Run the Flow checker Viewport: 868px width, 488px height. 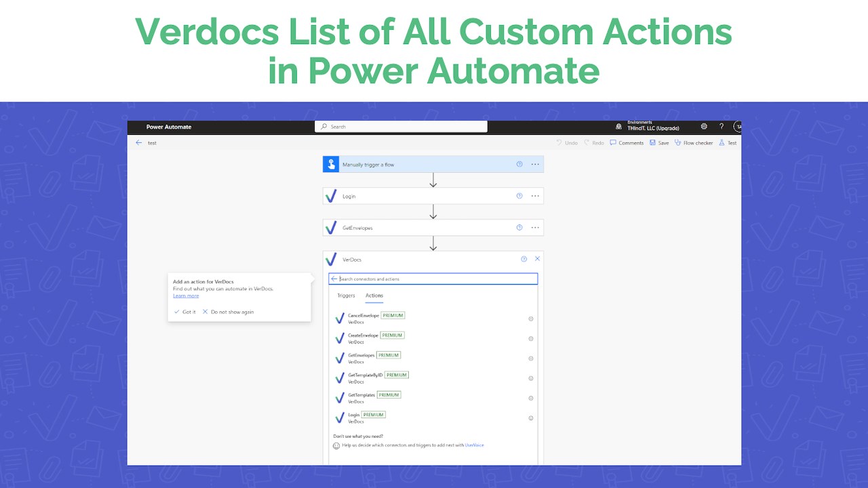(x=694, y=143)
